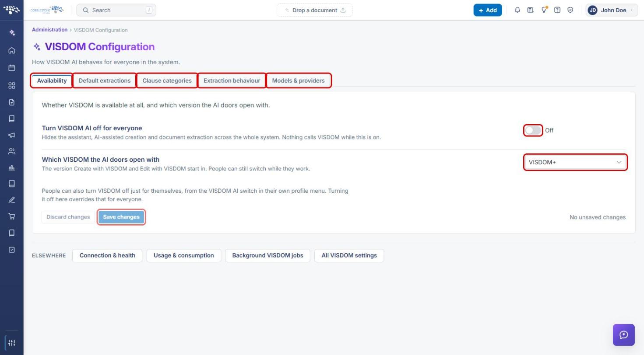The width and height of the screenshot is (644, 355).
Task: Click the shield checkmark icon
Action: tap(570, 10)
